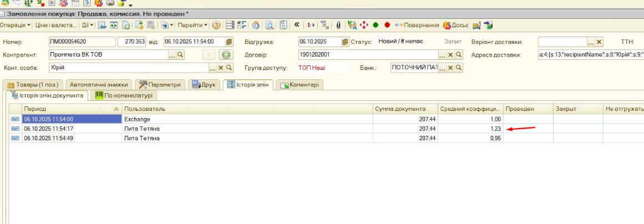Open the Коментарі tab
644x224 pixels.
(x=300, y=85)
